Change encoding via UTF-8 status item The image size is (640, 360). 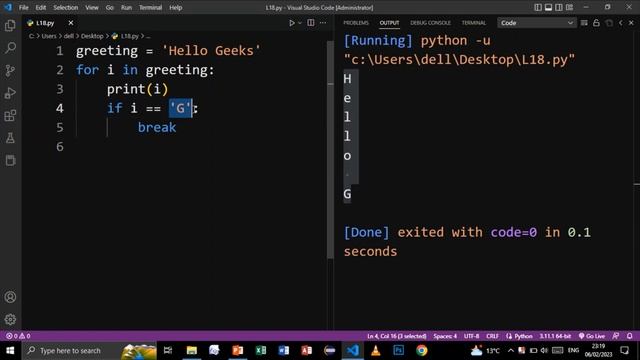[x=471, y=336]
